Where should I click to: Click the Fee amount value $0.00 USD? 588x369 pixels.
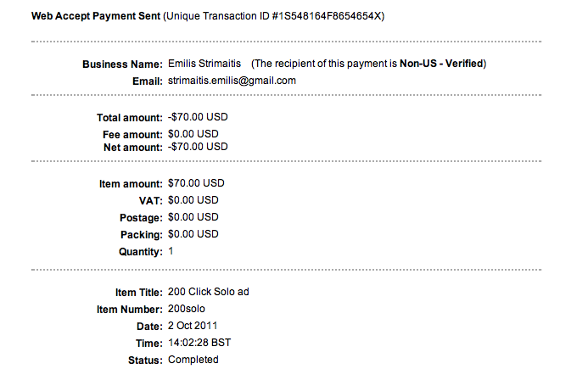click(x=193, y=134)
